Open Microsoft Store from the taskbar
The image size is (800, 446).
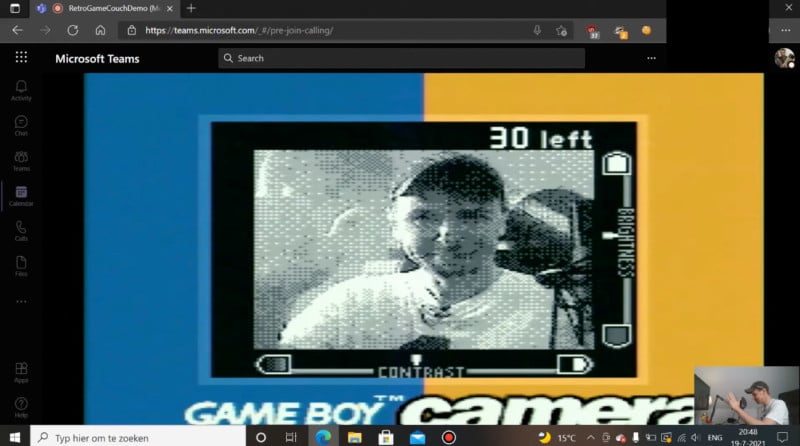point(386,437)
